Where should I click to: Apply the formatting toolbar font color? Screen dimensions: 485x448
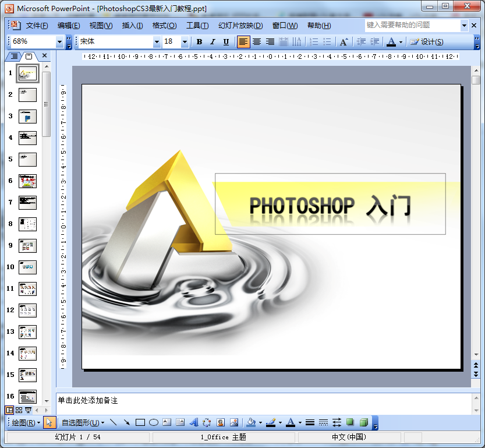pos(391,41)
